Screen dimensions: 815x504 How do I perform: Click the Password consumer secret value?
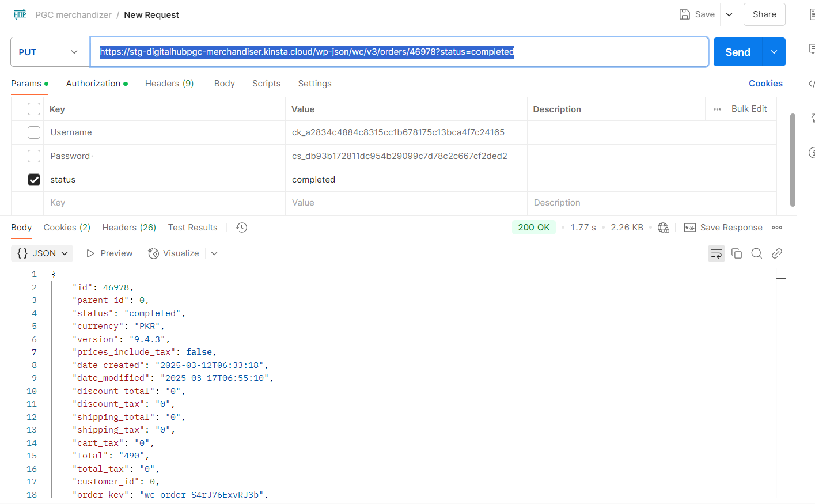click(x=400, y=156)
